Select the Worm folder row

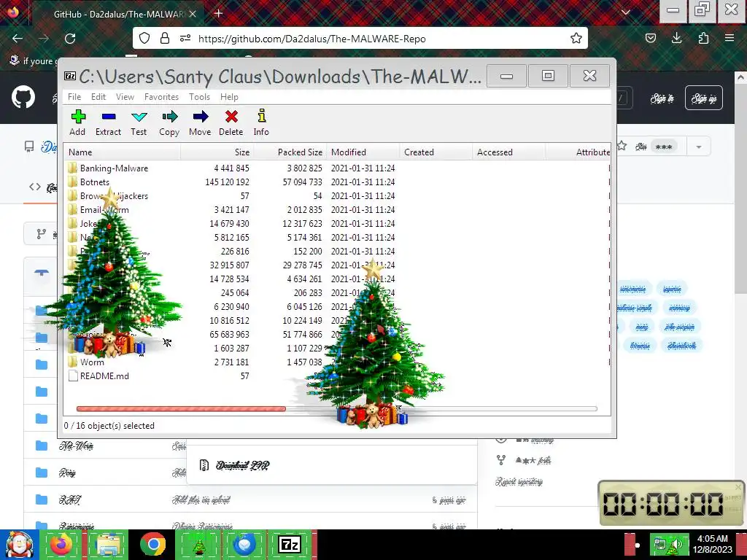click(x=337, y=362)
